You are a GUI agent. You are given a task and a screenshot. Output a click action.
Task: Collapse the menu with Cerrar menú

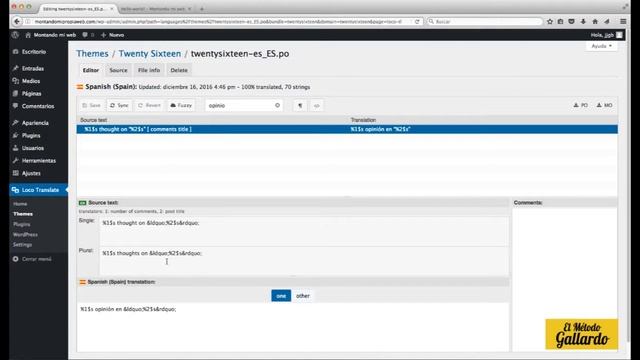(32, 259)
